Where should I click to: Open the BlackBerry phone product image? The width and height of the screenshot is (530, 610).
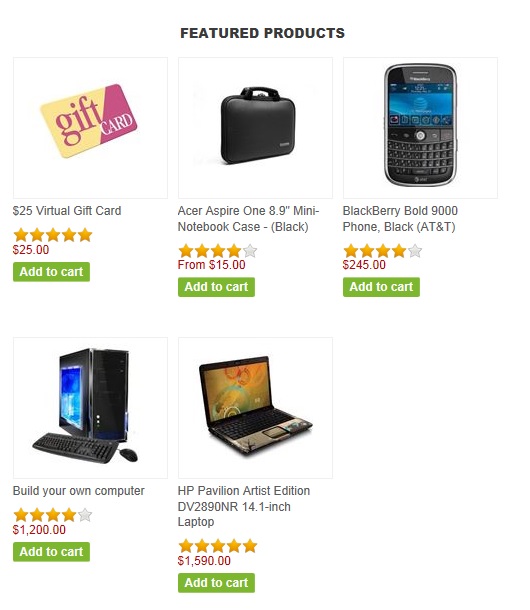pyautogui.click(x=420, y=128)
